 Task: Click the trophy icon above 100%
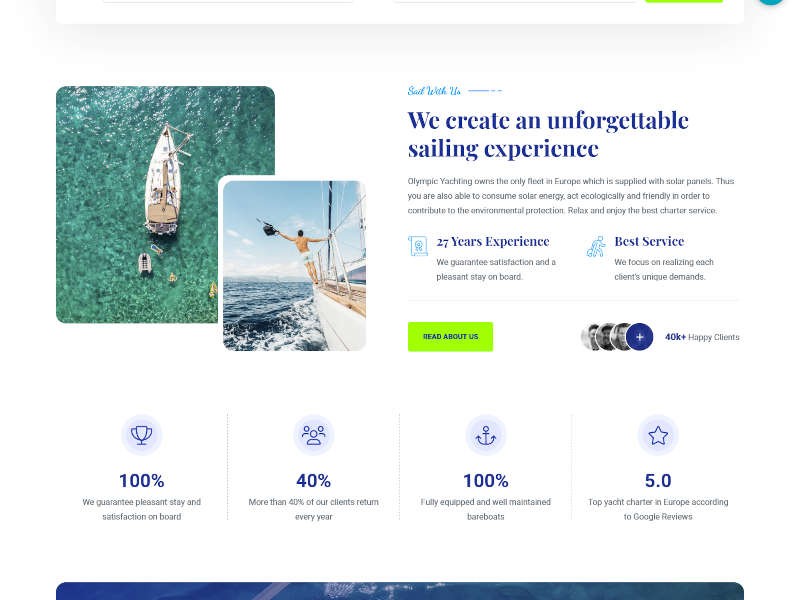coord(141,435)
